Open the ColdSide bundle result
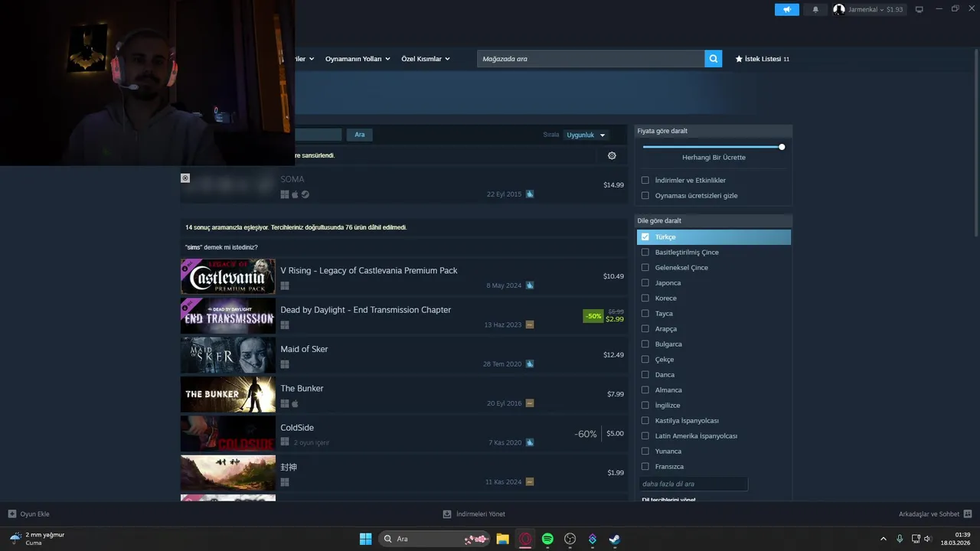The image size is (980, 551). (x=403, y=434)
